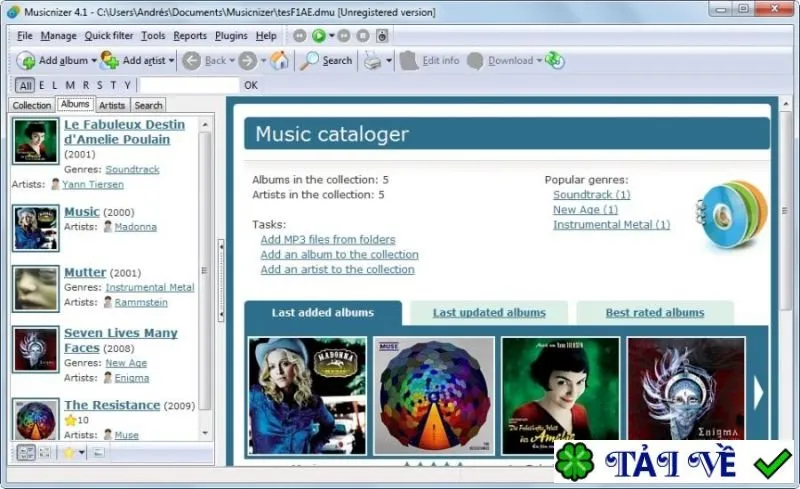The width and height of the screenshot is (800, 489).
Task: Open the star rating filter dropdown arrow
Action: [x=82, y=452]
